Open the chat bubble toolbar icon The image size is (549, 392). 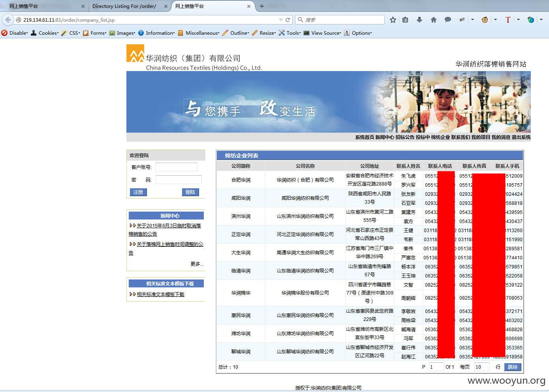448,20
